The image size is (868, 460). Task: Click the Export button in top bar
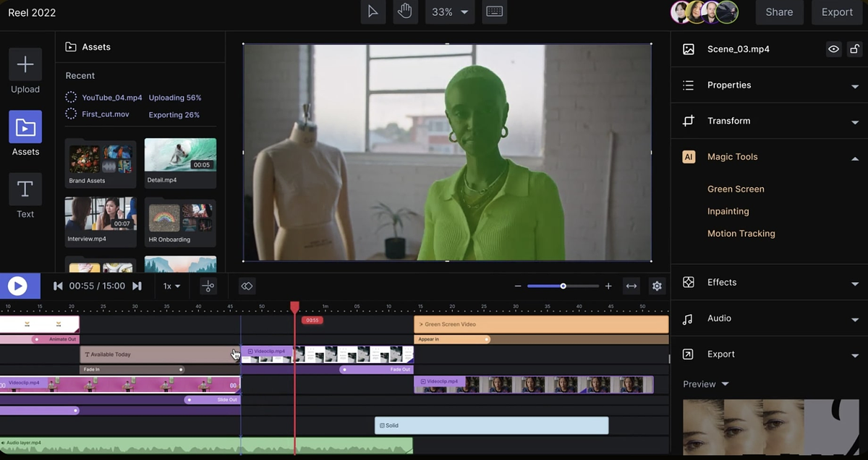(x=836, y=12)
